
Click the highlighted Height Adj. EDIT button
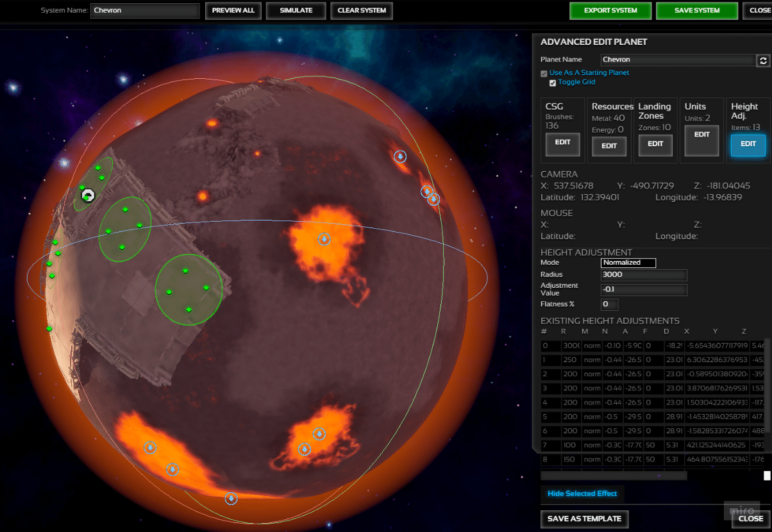coord(748,145)
